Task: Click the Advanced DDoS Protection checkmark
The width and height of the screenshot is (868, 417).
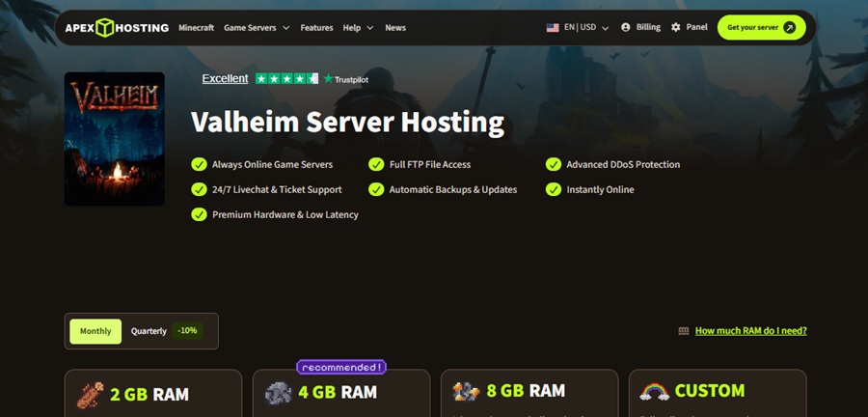Action: pos(553,164)
